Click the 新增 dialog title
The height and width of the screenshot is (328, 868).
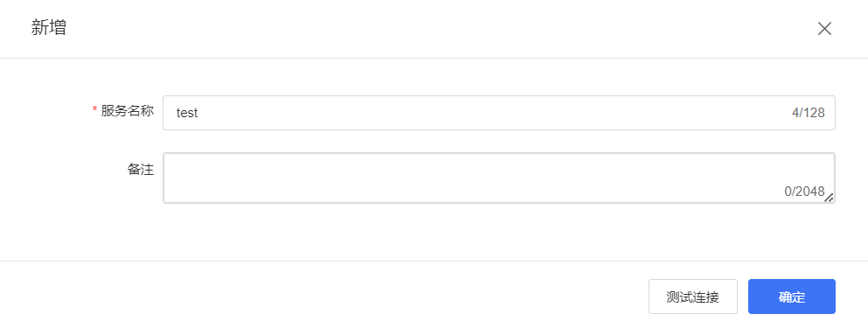coord(49,27)
